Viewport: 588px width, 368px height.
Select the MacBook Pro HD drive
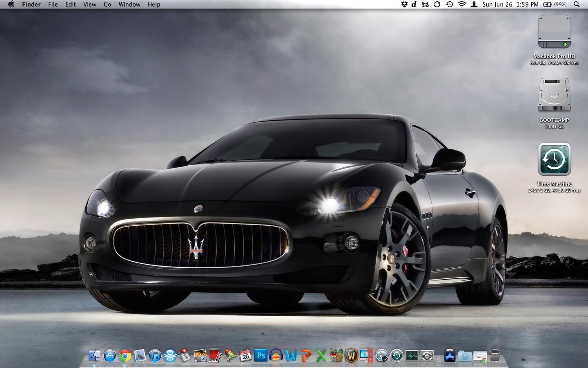tap(554, 32)
